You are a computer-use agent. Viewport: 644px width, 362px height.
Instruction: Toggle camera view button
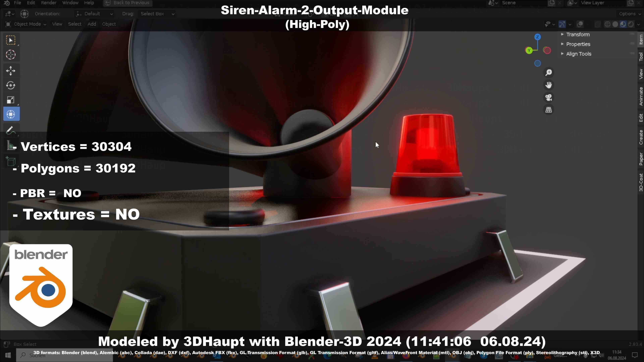coord(549,97)
